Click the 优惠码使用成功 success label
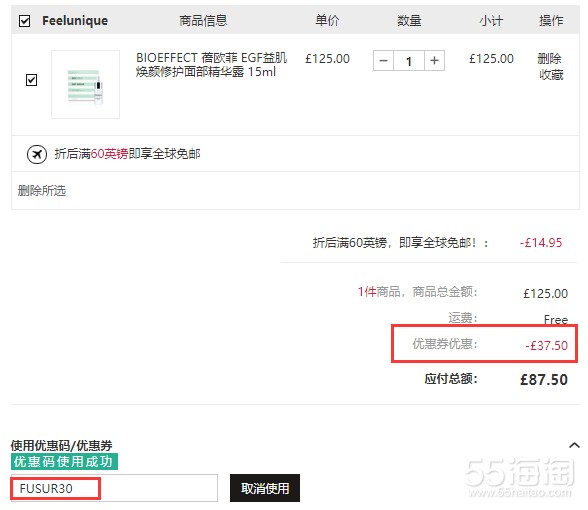 64,462
